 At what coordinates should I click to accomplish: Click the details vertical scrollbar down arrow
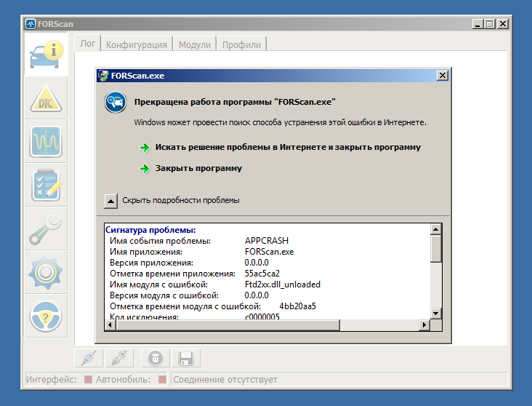436,313
